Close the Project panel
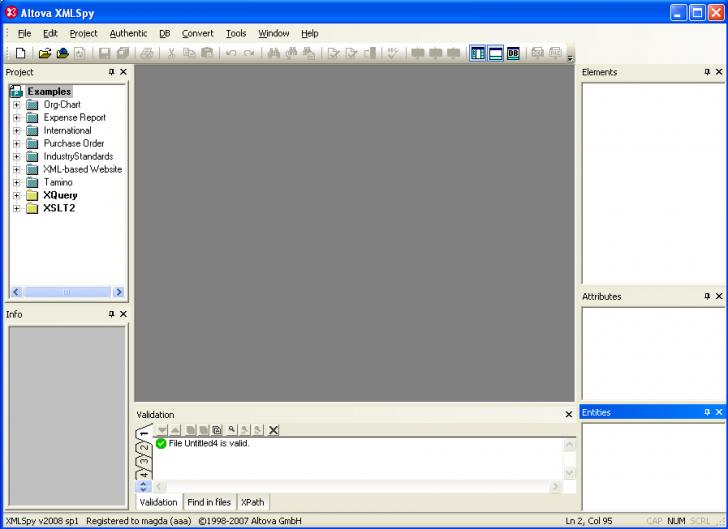Screen dimensions: 728x529 (123, 72)
